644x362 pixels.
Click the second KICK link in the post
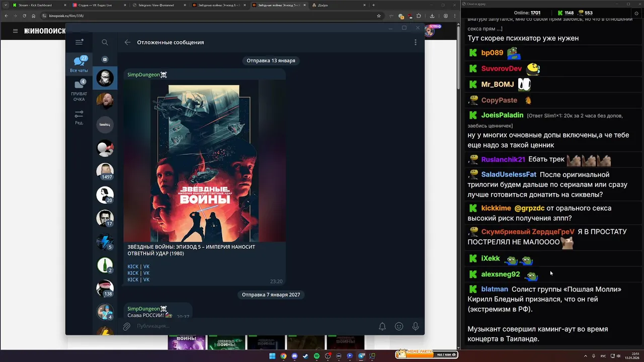click(133, 273)
